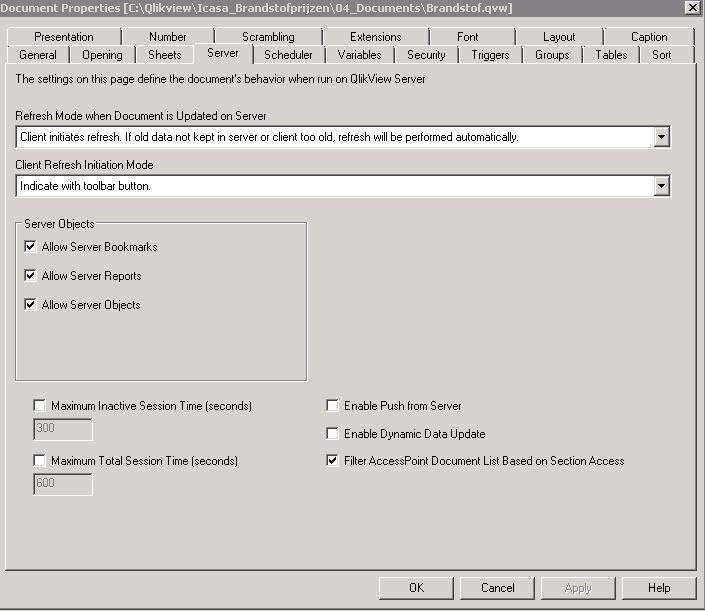The height and width of the screenshot is (612, 705).
Task: Uncheck Allow Server Objects
Action: coord(30,304)
